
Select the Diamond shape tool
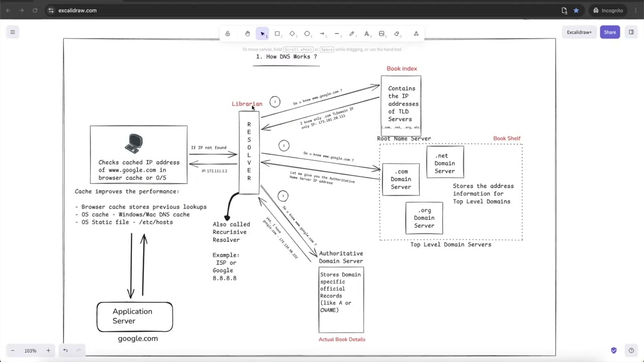pos(292,34)
